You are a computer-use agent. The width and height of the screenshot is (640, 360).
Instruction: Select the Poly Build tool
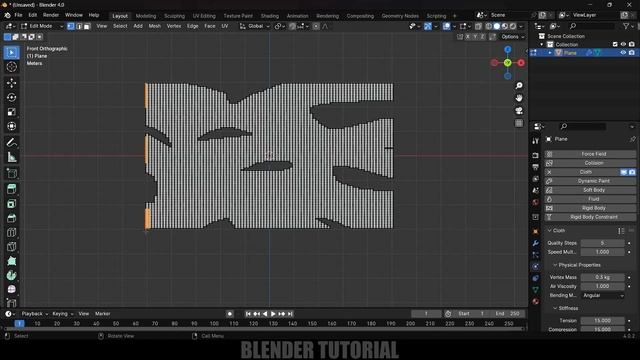pos(11,261)
